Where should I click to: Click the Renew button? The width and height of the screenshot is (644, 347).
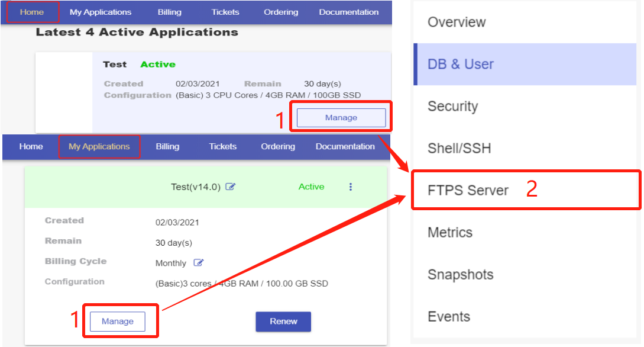pyautogui.click(x=283, y=321)
